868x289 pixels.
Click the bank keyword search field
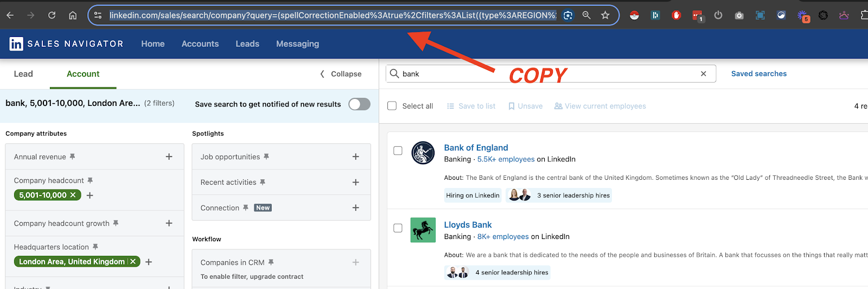551,73
